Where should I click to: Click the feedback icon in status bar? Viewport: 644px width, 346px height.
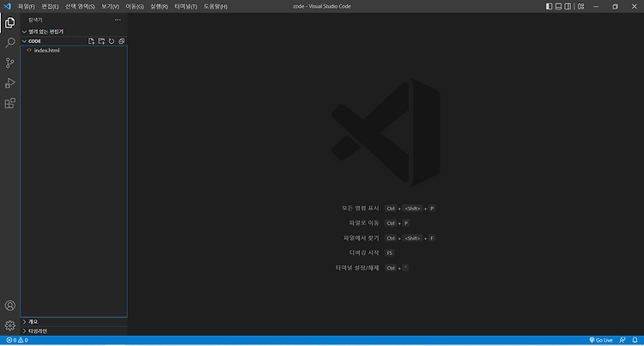[623, 340]
